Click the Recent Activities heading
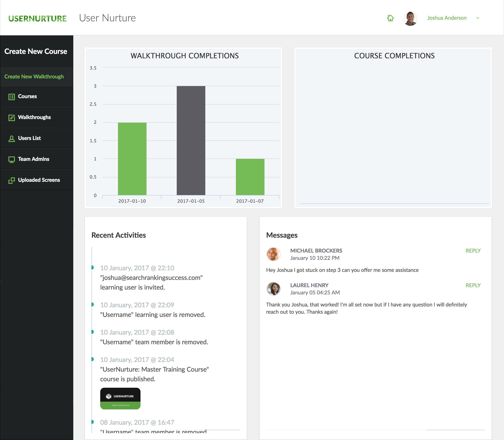 (118, 235)
